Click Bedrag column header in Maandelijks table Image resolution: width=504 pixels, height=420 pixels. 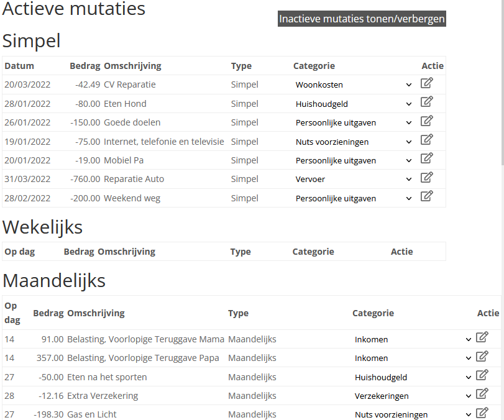click(48, 313)
